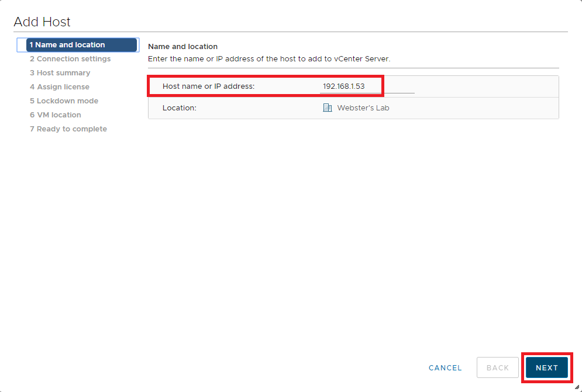Click the "Host name or IP address:" label

click(x=209, y=86)
